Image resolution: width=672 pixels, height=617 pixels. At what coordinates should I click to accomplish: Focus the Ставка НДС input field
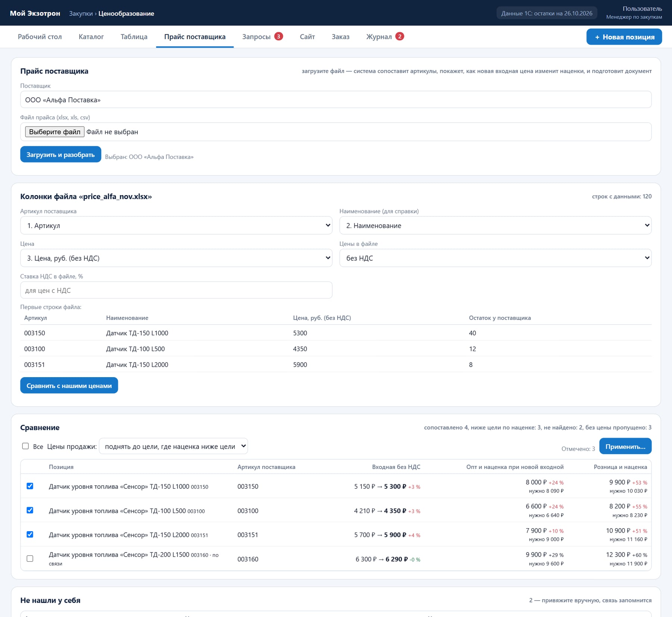pos(176,290)
